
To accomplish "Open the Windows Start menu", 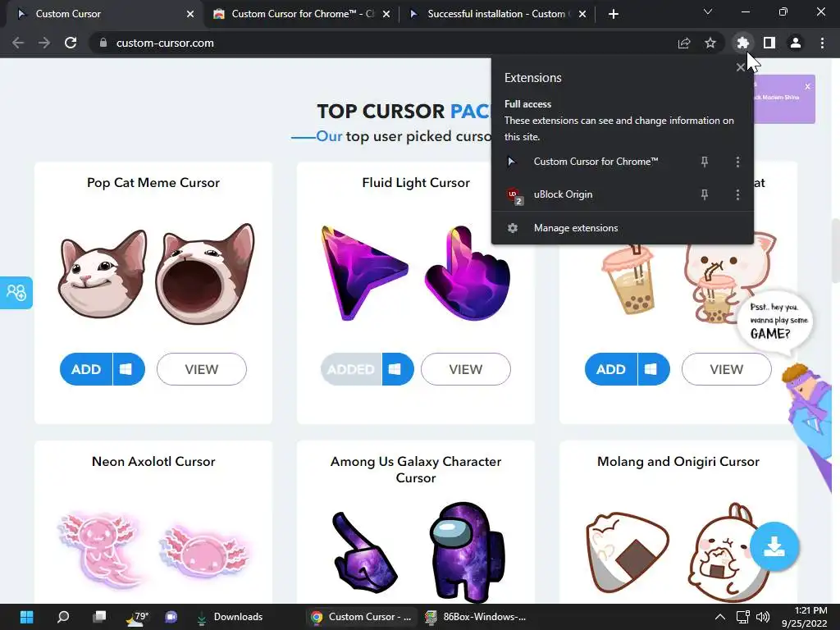I will tap(26, 617).
